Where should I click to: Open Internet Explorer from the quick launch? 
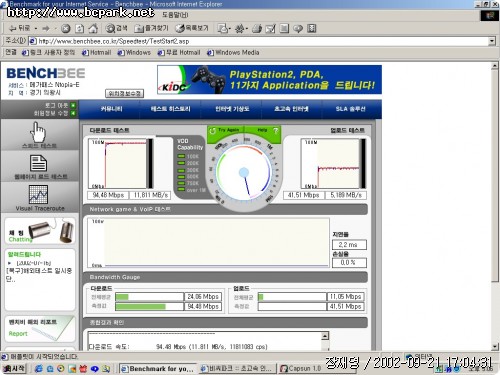coord(39,369)
